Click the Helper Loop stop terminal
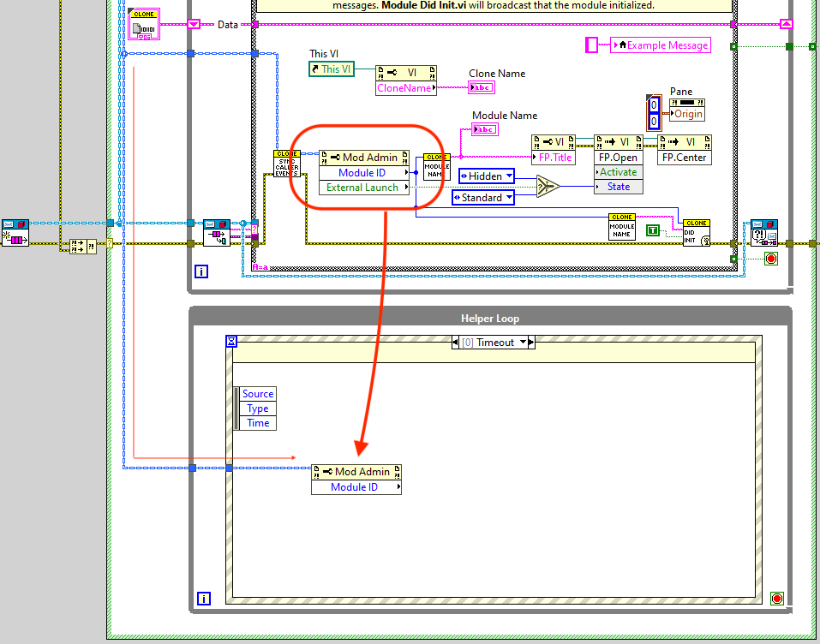The image size is (820, 644). tap(777, 599)
